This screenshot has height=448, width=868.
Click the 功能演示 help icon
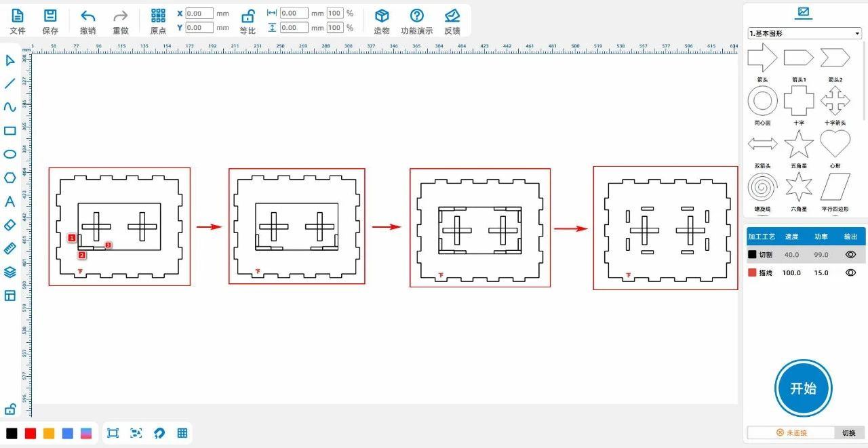[x=416, y=16]
